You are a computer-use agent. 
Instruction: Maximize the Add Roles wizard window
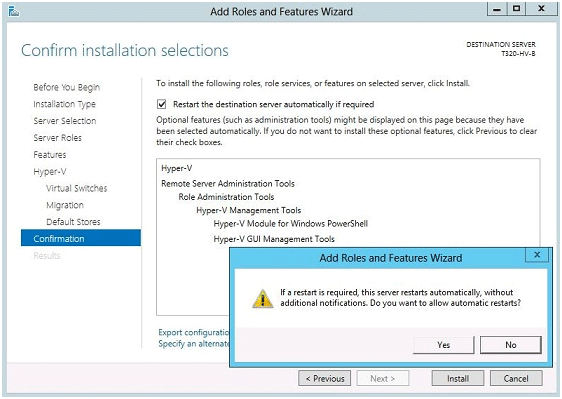(x=516, y=9)
